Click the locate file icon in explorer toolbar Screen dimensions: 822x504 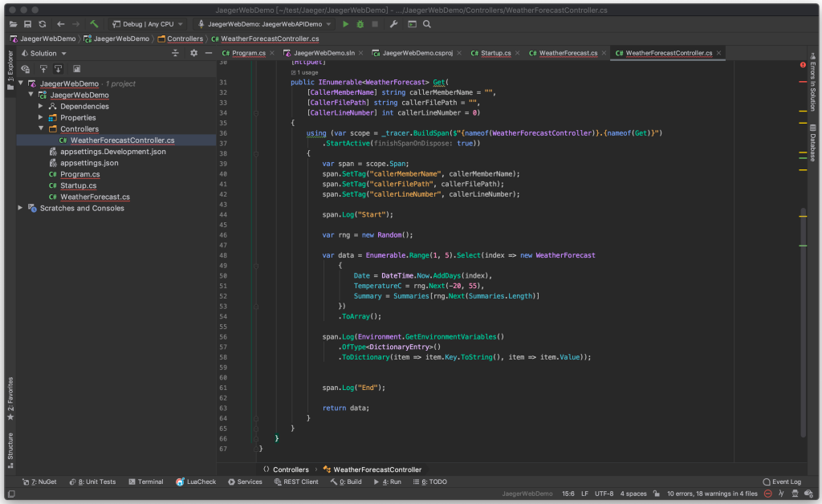click(x=25, y=69)
